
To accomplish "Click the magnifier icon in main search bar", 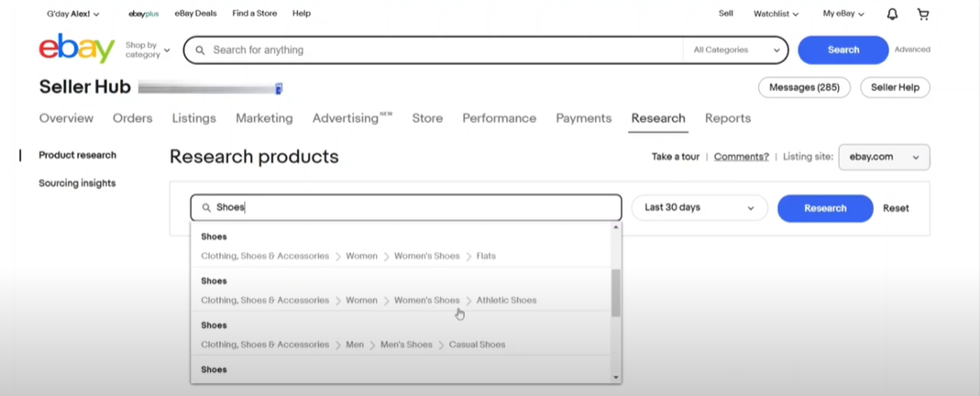I will click(200, 50).
